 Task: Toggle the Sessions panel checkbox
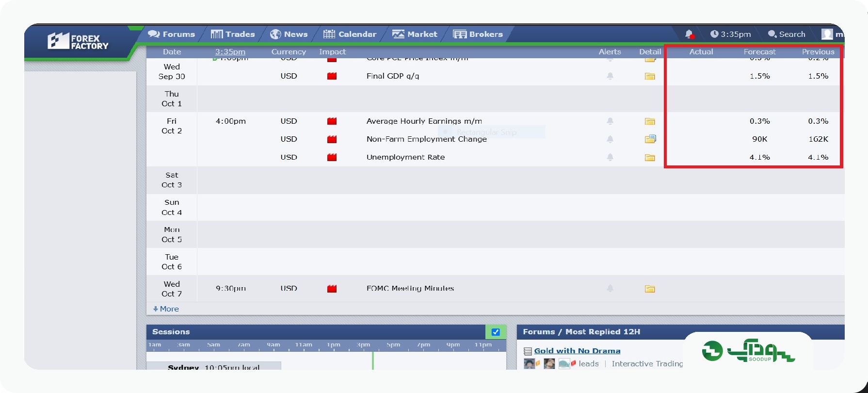[496, 332]
